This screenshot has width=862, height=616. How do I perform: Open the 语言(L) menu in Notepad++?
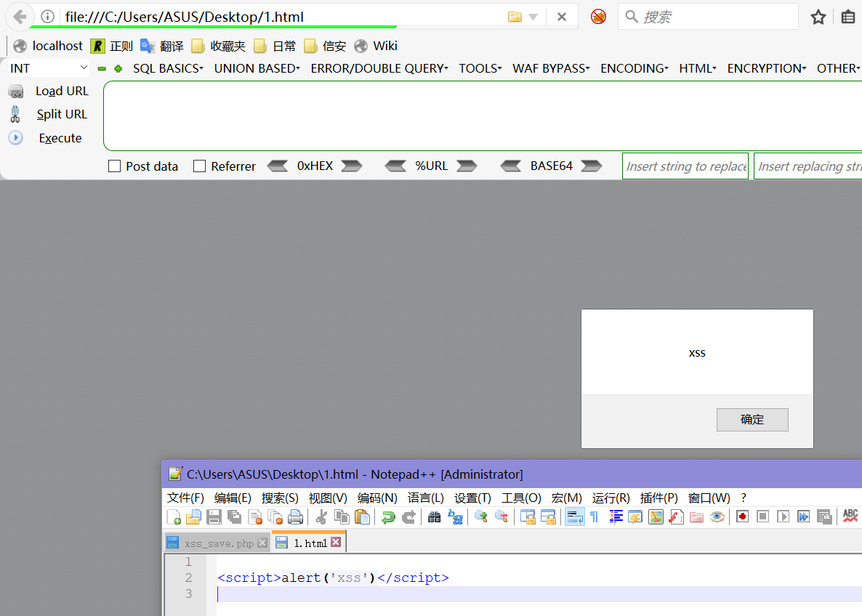click(x=425, y=498)
